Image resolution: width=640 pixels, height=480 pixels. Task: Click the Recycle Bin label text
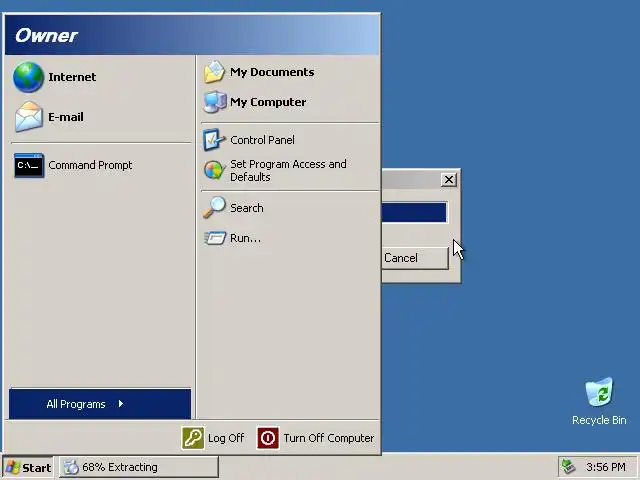point(599,420)
